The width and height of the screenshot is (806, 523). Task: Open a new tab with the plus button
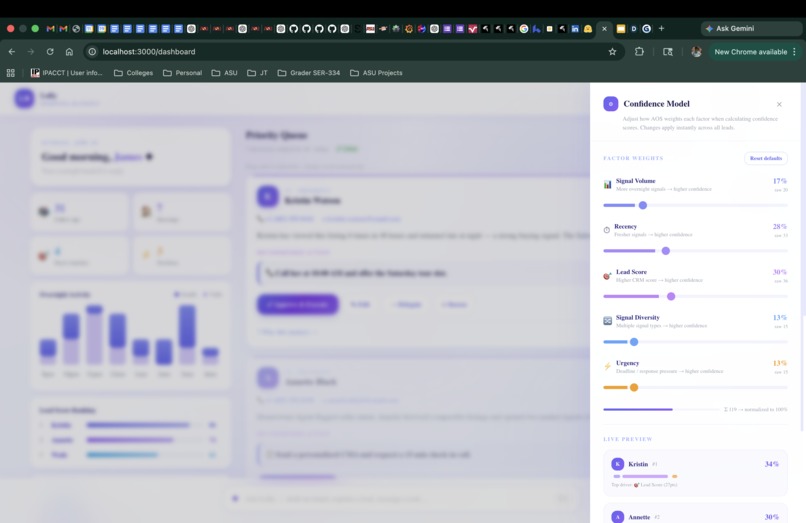pyautogui.click(x=662, y=29)
